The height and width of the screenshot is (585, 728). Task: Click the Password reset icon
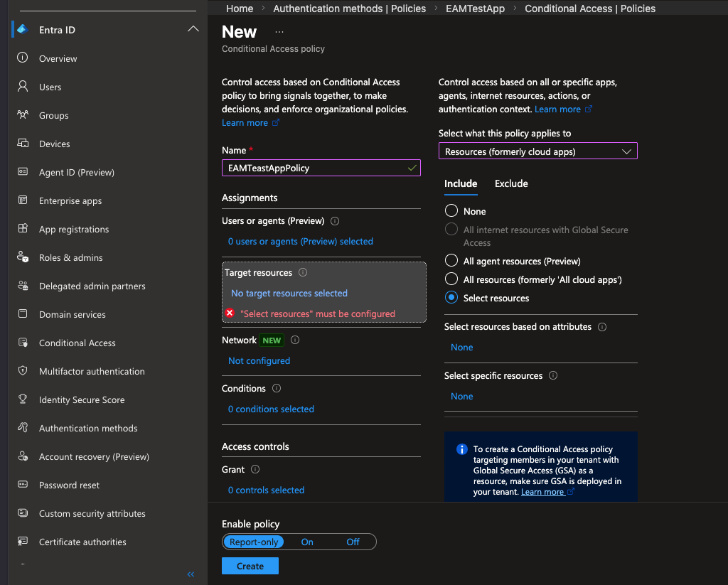tap(22, 484)
